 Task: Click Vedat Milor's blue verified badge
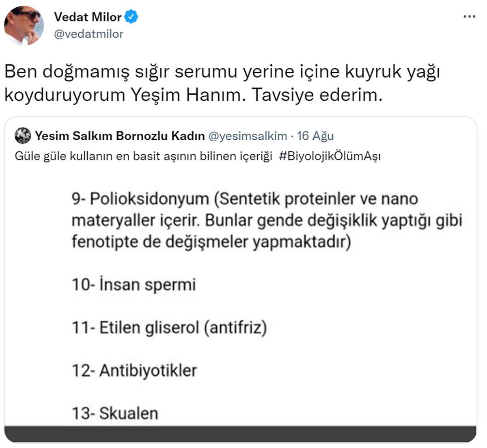[x=131, y=17]
